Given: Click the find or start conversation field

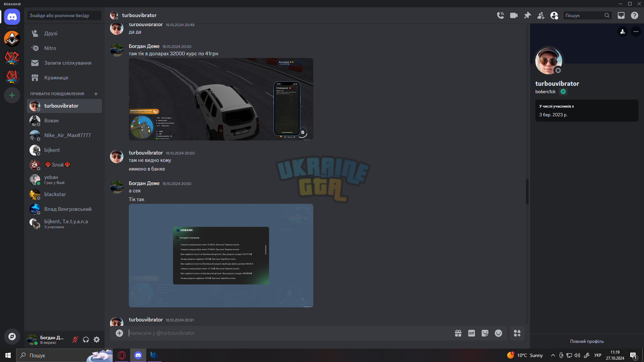Looking at the screenshot, I should click(x=64, y=15).
